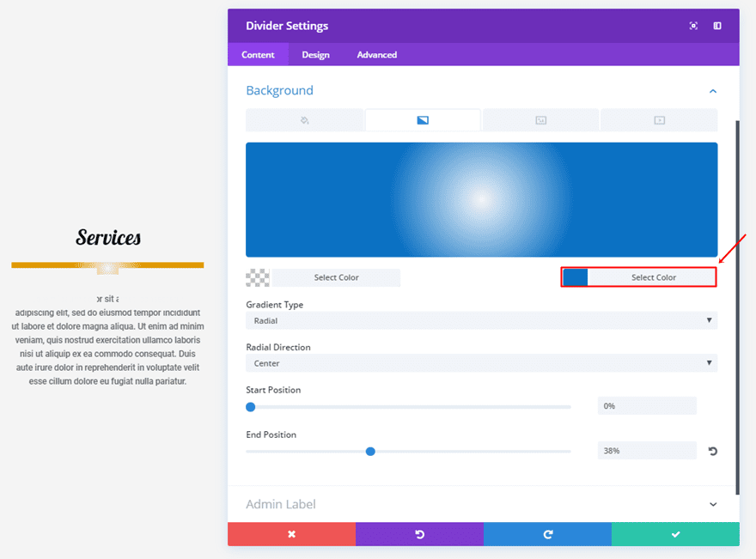
Task: Redo with the blue bottom bar button
Action: coord(548,534)
